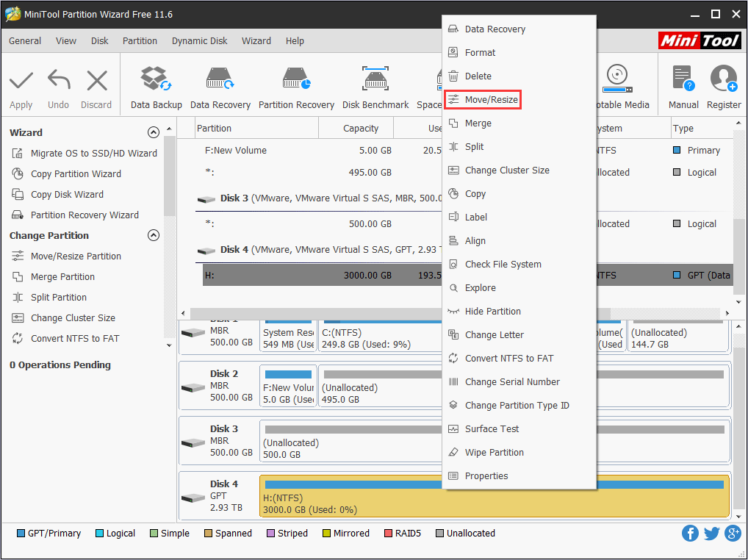Select Surface Test in the context menu

coord(519,429)
